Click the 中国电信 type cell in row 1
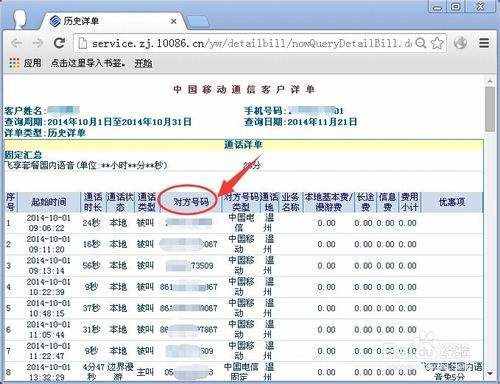 coord(241,223)
